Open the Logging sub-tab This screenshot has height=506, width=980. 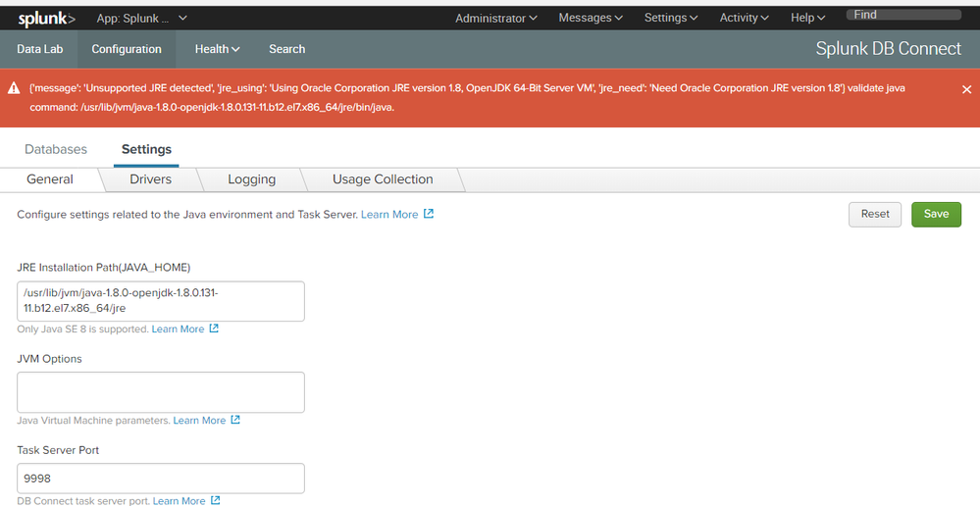[251, 179]
